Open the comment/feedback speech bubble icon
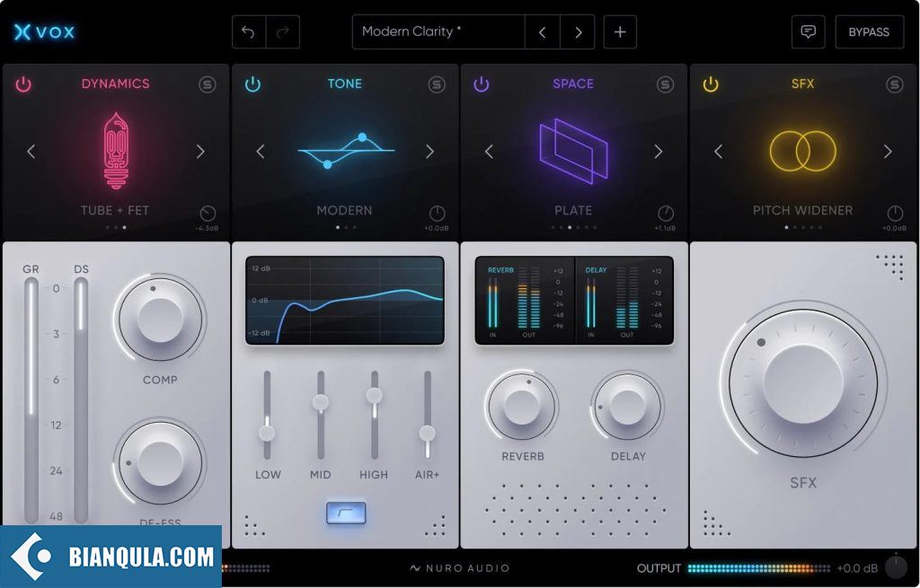The image size is (920, 588). [808, 31]
